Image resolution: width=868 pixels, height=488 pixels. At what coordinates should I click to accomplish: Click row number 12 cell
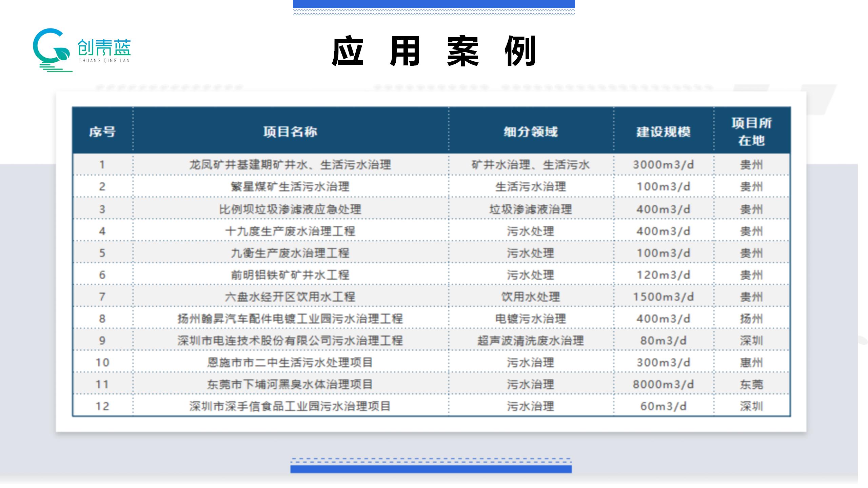[102, 406]
